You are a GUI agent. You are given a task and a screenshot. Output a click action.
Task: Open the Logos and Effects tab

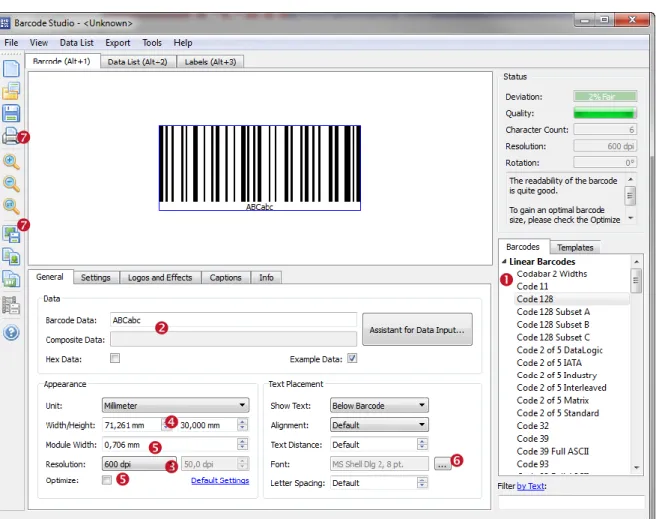tap(160, 278)
